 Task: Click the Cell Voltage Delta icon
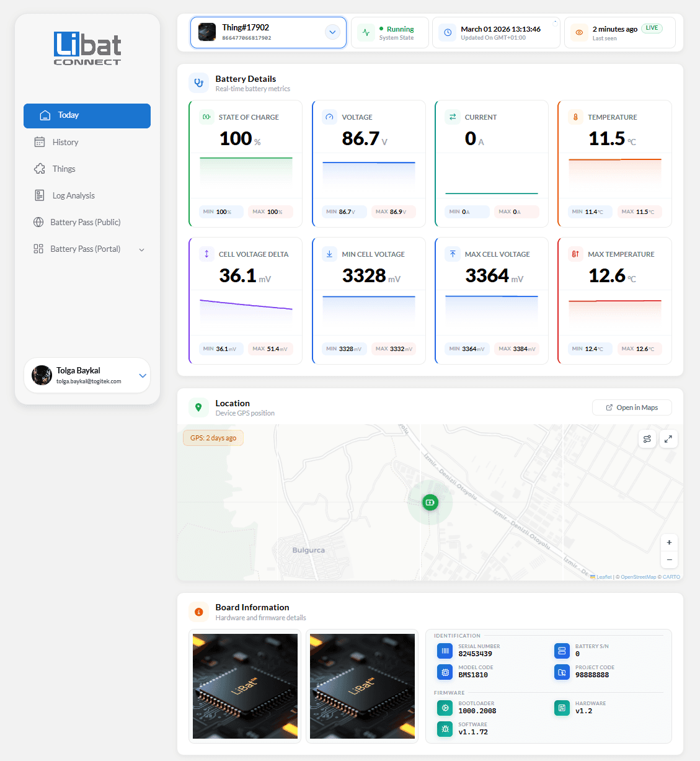pos(206,254)
